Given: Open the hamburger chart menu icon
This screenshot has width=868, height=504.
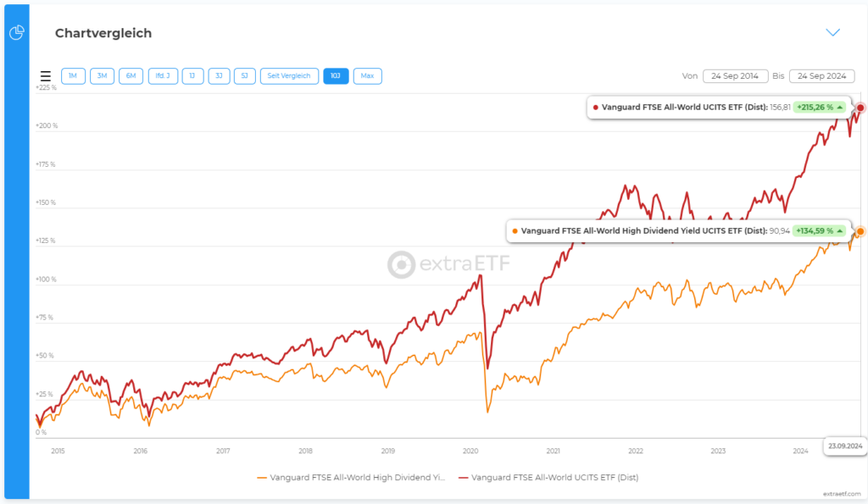Looking at the screenshot, I should click(46, 75).
